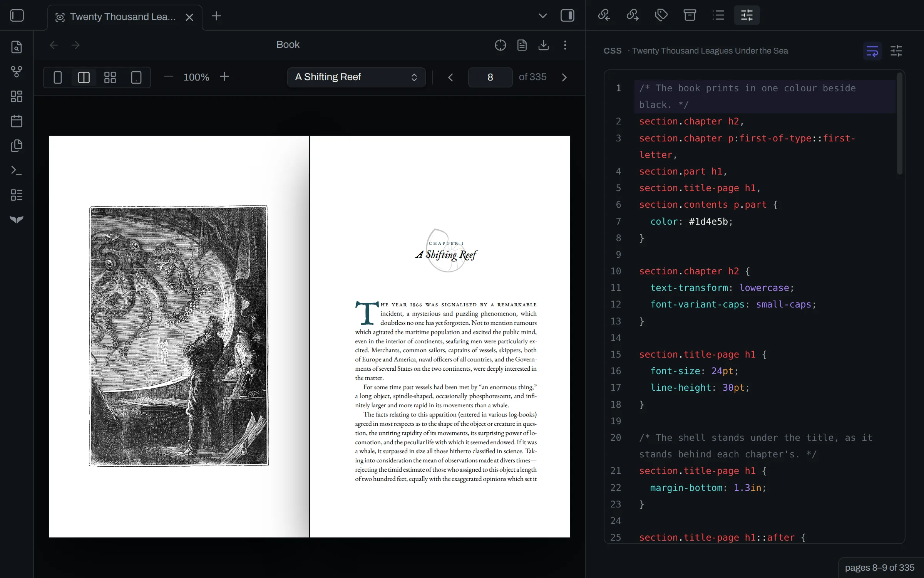Toggle the right sidebar panel
This screenshot has width=924, height=578.
(567, 16)
